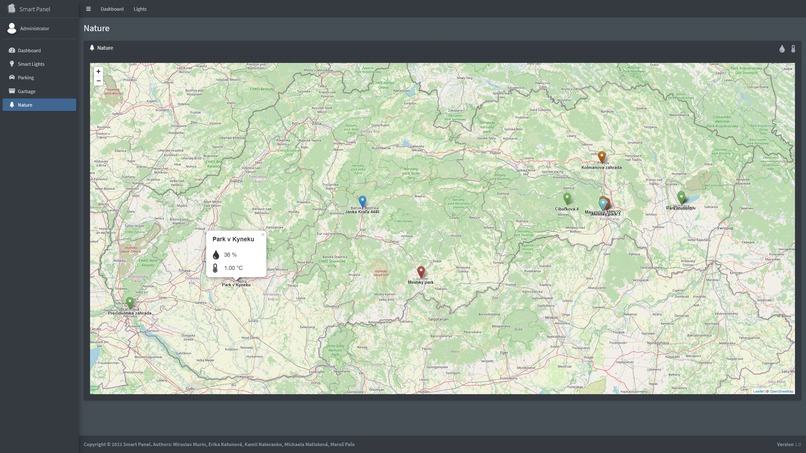Screen dimensions: 806x453
Task: Click the 1.00 °C temperature value
Action: [x=233, y=268]
